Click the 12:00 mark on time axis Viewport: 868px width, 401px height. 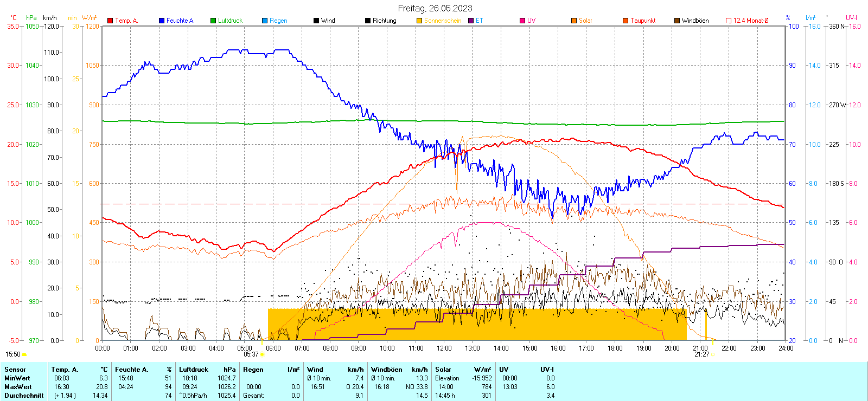[444, 348]
